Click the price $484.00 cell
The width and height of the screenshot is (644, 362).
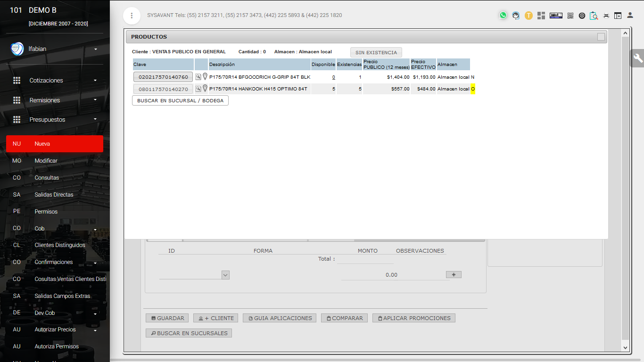point(423,89)
